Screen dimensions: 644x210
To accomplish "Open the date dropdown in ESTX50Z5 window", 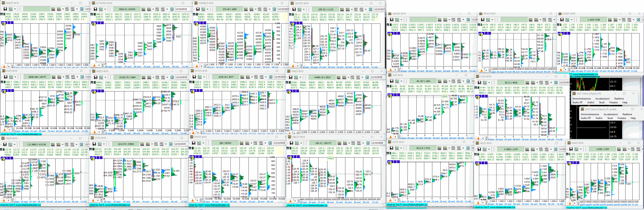I will click(x=192, y=9).
